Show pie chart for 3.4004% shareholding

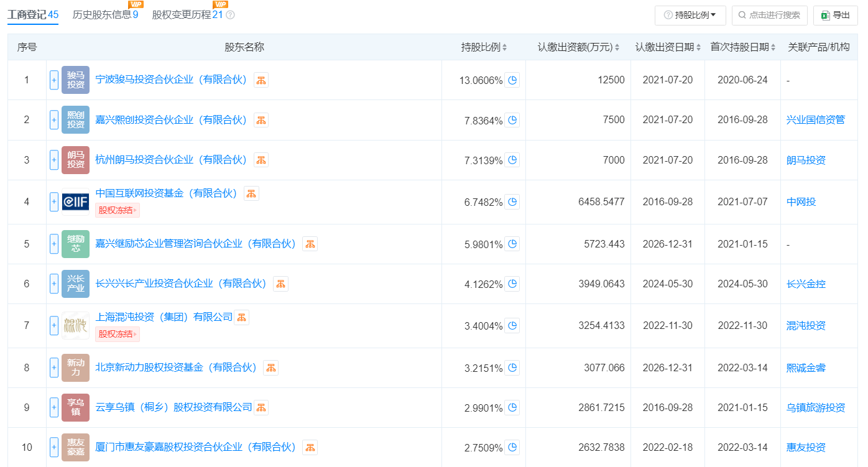click(x=512, y=326)
